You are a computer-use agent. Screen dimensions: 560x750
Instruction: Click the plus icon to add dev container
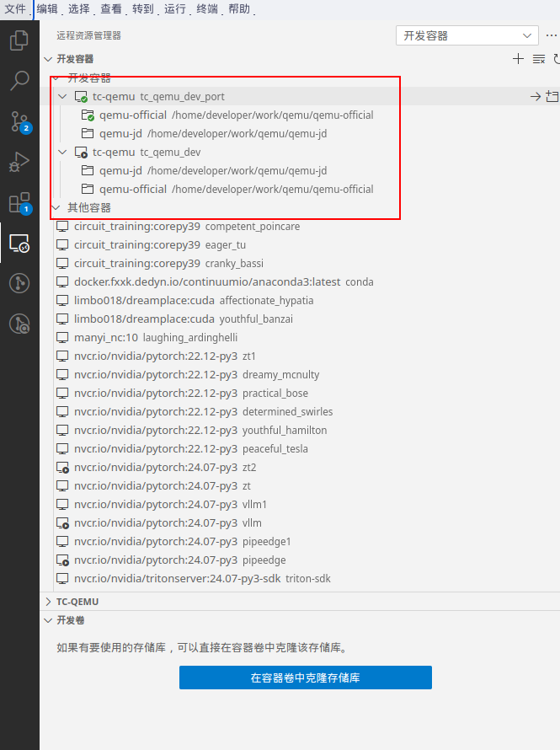tap(519, 59)
